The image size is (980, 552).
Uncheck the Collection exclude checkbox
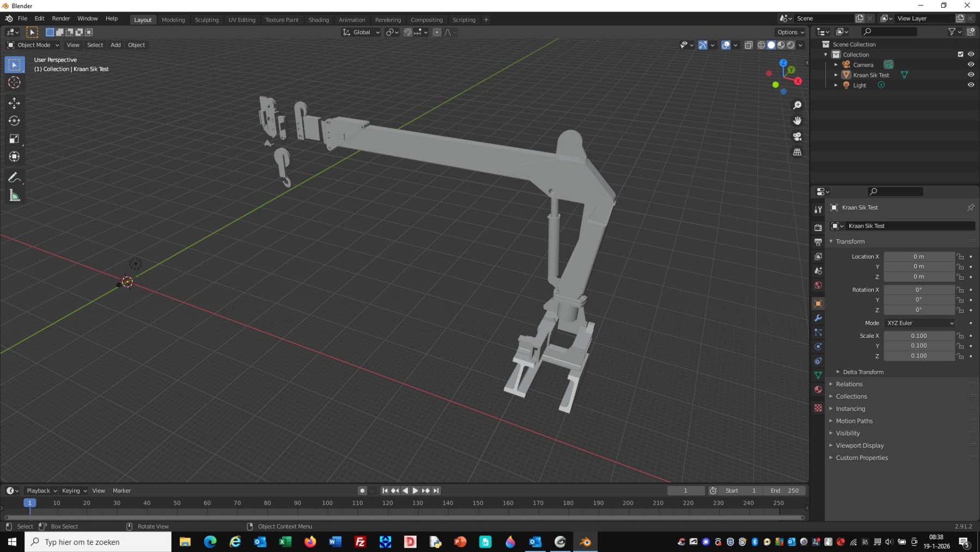tap(960, 54)
